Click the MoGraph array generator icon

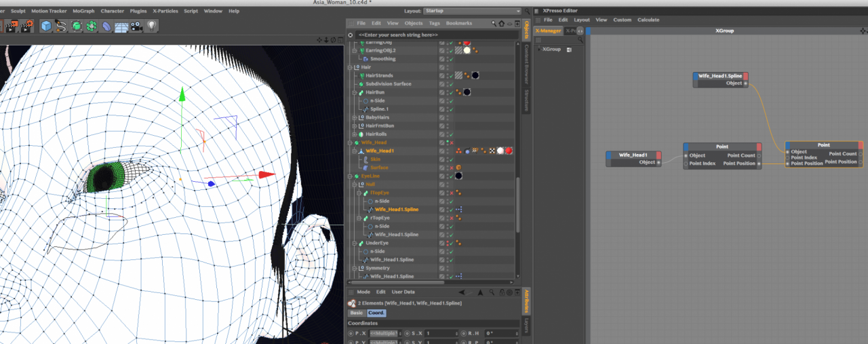(92, 26)
